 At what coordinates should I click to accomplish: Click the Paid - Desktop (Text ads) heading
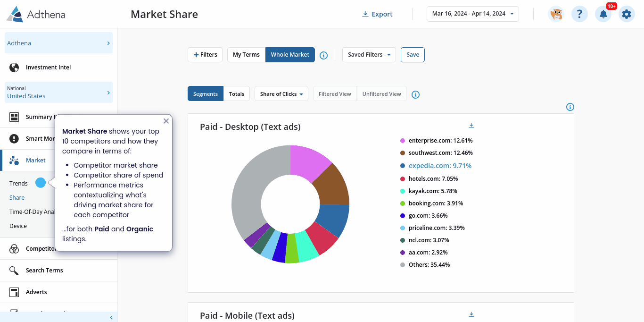[x=250, y=127]
